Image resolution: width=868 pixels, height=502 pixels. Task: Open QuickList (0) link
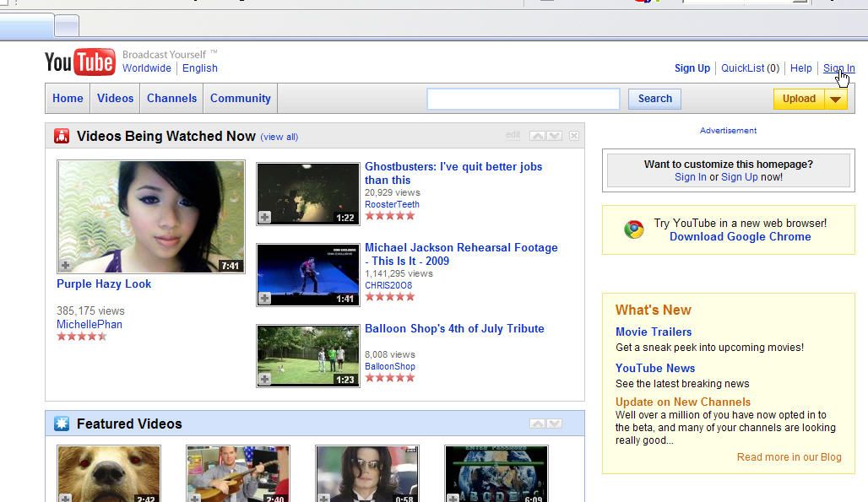(x=750, y=68)
